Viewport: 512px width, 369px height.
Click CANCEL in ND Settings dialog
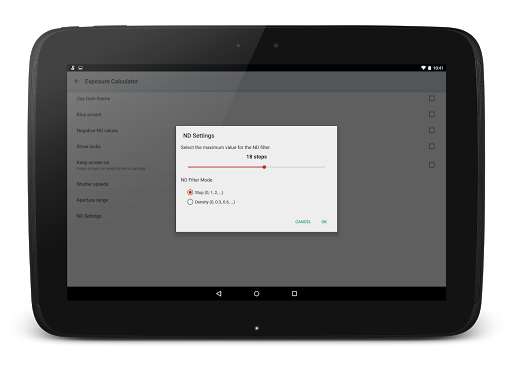(x=303, y=222)
